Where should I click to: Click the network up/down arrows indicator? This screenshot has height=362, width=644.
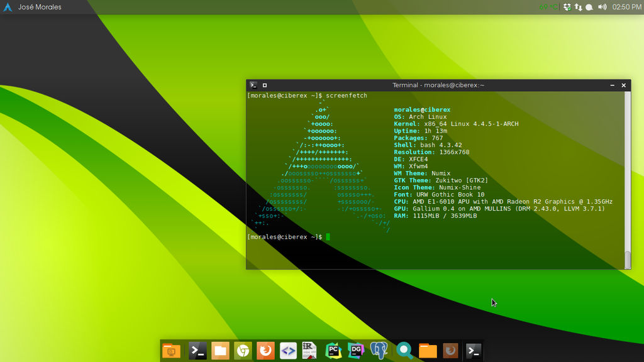[x=578, y=7]
